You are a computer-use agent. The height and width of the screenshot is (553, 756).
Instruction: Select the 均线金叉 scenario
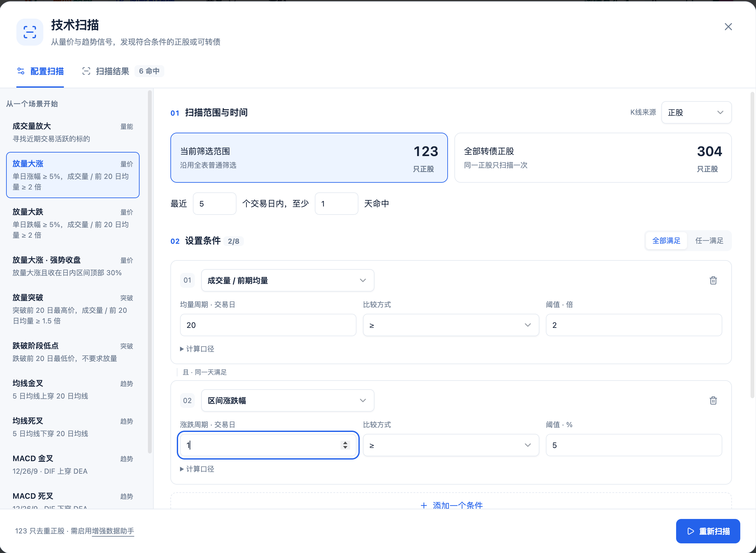(73, 389)
